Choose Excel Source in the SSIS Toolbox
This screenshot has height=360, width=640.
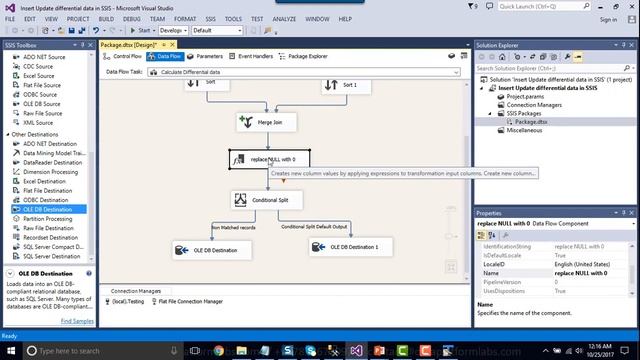38,76
